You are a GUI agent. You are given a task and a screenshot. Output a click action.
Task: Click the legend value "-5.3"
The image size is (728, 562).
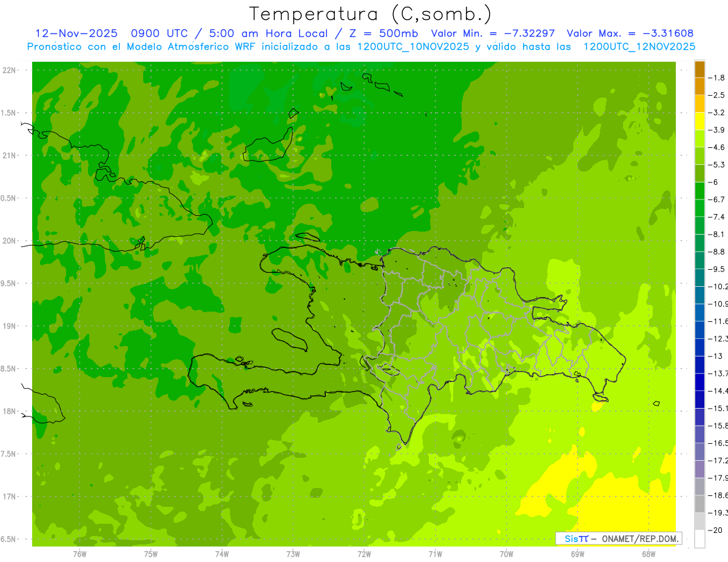tap(717, 165)
